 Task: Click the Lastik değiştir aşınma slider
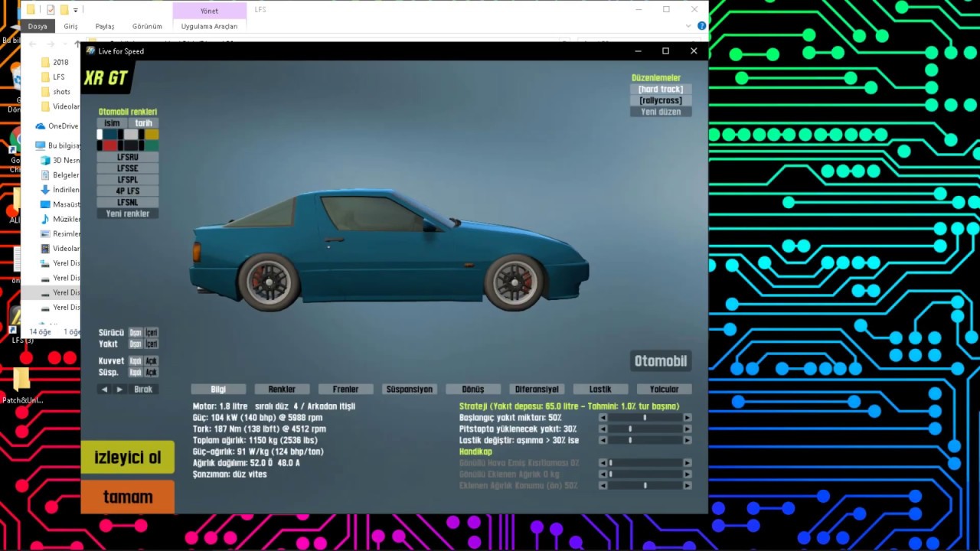coord(645,440)
